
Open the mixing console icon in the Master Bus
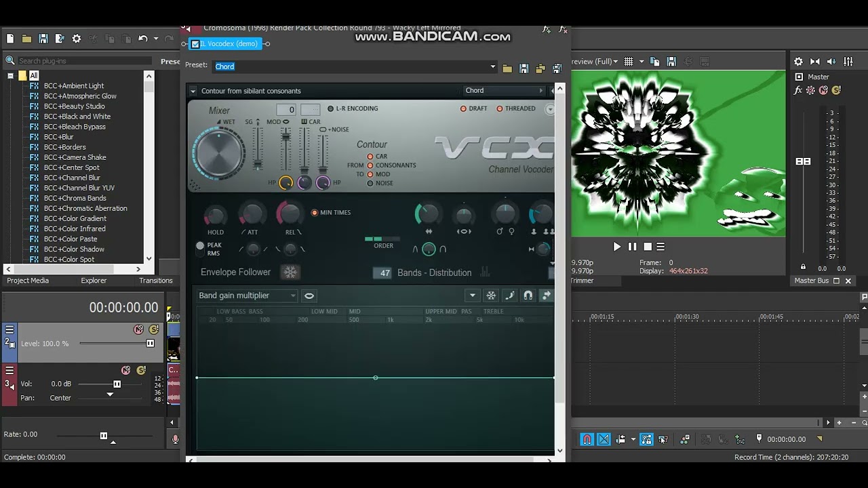(848, 62)
